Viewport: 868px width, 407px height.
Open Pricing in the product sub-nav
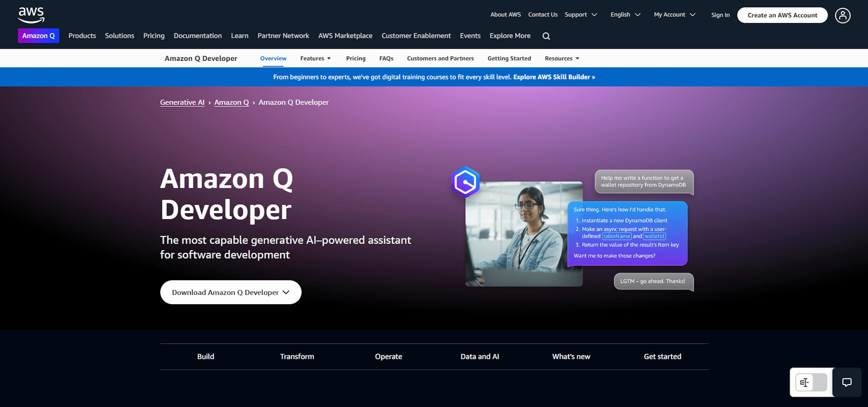(x=356, y=58)
